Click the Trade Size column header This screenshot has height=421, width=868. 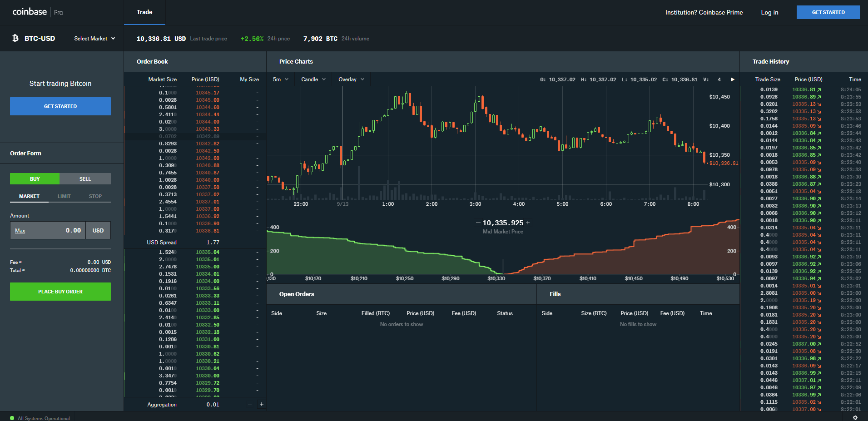[768, 79]
